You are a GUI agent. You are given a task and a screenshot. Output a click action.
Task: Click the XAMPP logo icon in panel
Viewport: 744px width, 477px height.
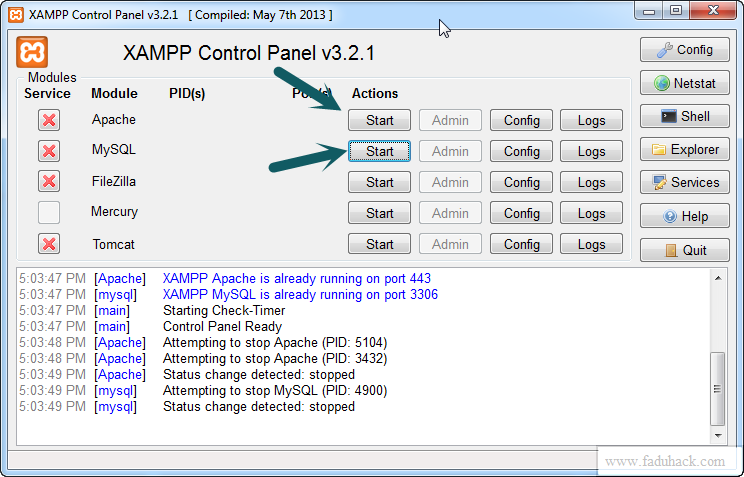(x=32, y=52)
